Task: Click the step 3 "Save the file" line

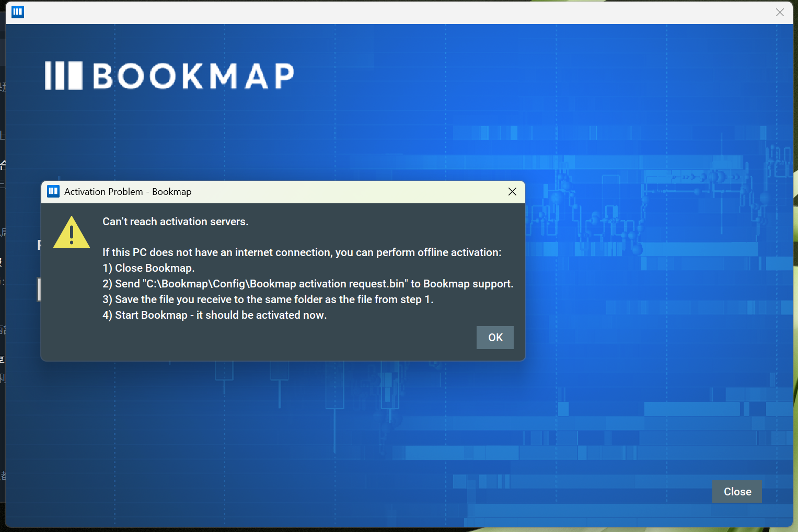Action: tap(268, 299)
